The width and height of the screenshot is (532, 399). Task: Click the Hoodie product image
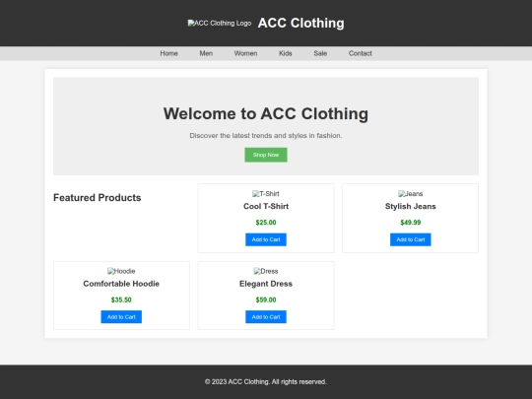(x=121, y=271)
